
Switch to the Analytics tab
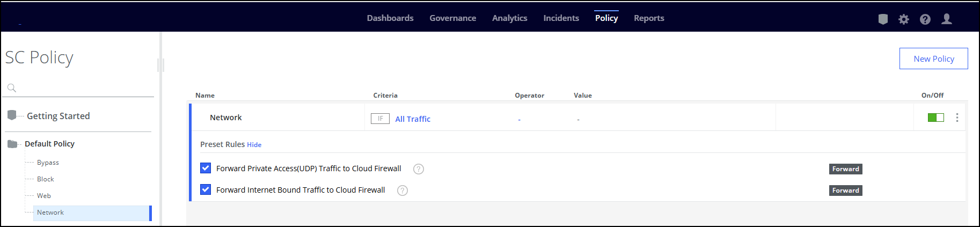[x=509, y=18]
